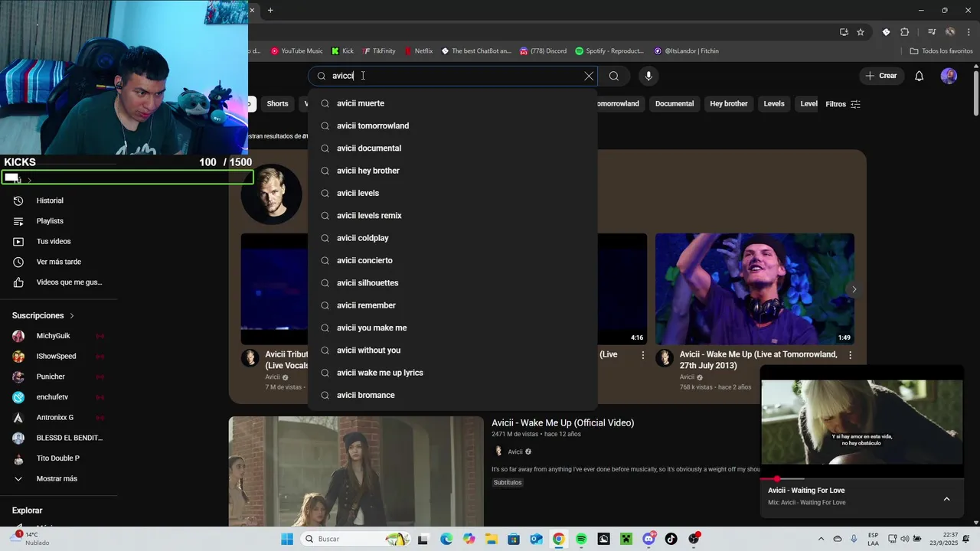The height and width of the screenshot is (551, 980).
Task: Bookmark this page with the star icon
Action: [x=861, y=32]
